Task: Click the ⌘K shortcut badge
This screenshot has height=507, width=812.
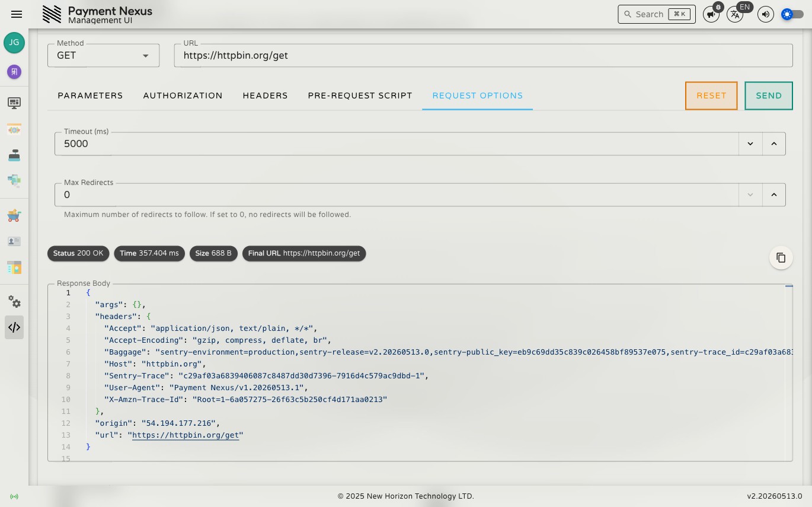Action: click(x=679, y=14)
